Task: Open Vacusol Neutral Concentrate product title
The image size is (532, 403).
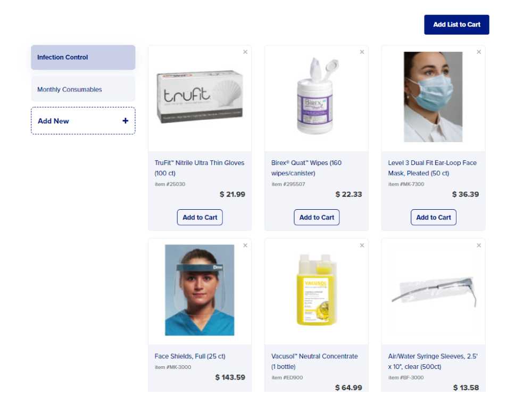Action: [314, 361]
